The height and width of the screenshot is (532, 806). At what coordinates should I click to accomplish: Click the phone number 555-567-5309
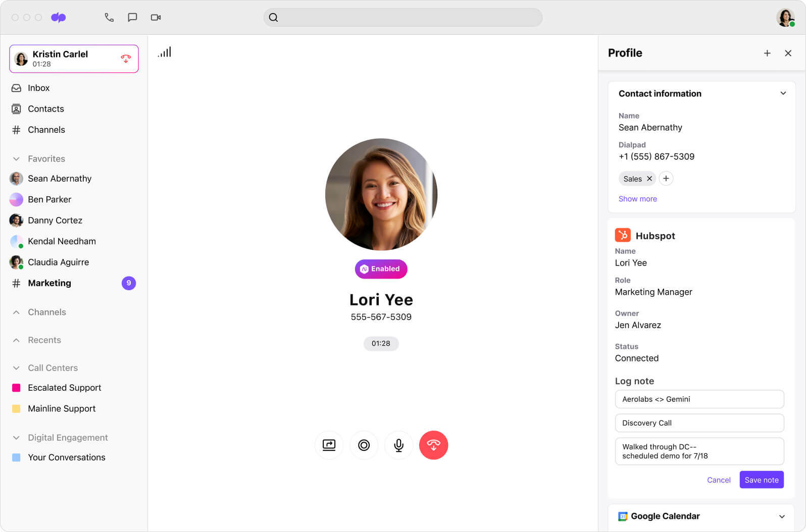[381, 317]
